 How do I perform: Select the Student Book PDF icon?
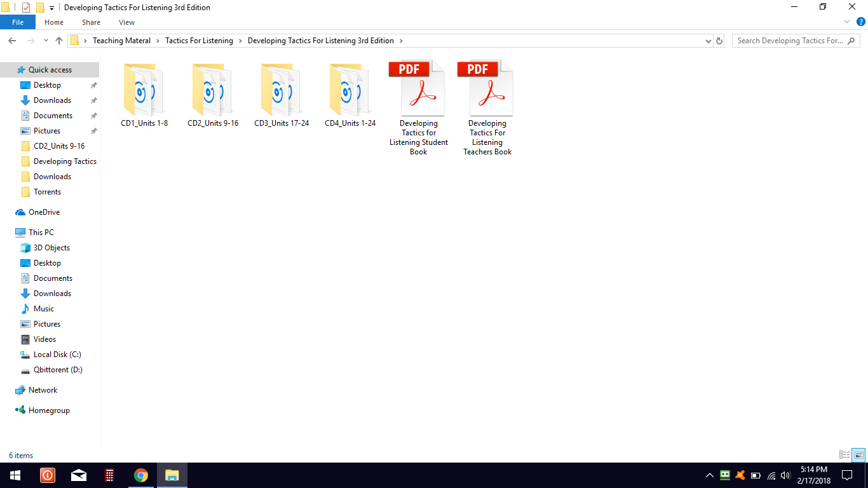pyautogui.click(x=418, y=88)
